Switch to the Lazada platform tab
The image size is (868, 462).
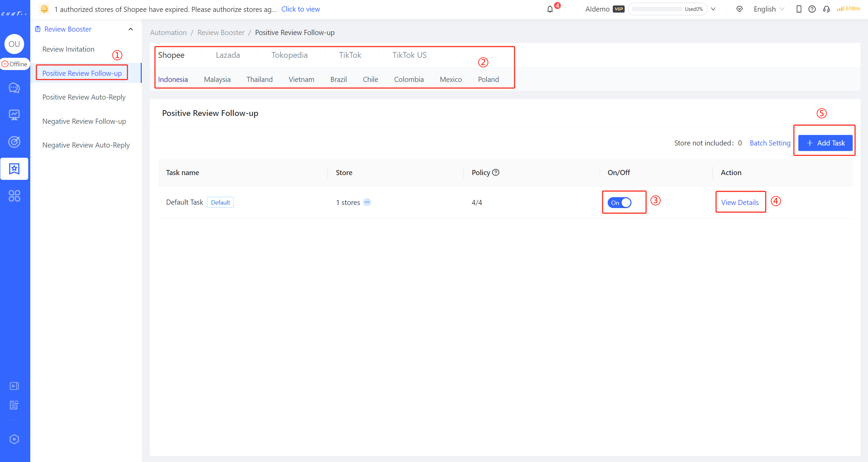[x=228, y=55]
